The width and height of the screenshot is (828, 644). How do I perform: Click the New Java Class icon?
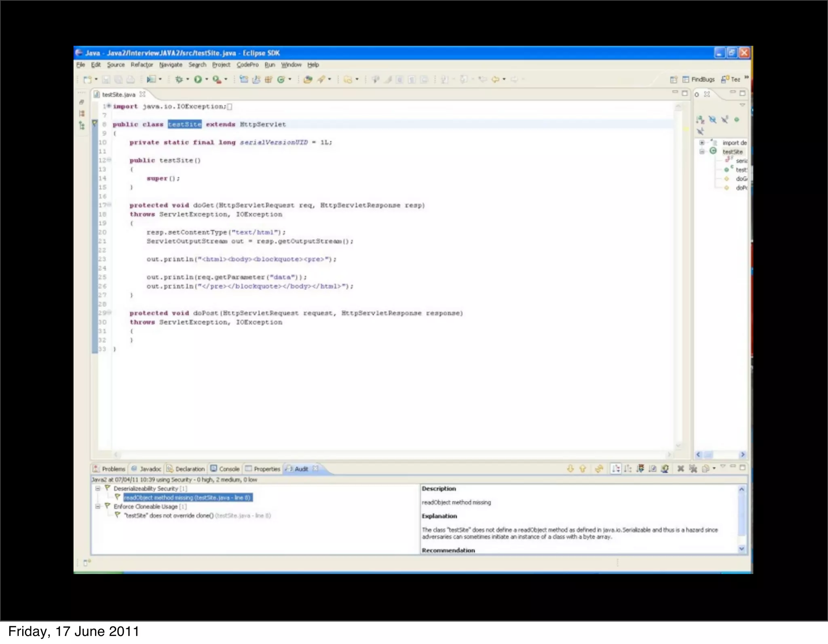[281, 80]
